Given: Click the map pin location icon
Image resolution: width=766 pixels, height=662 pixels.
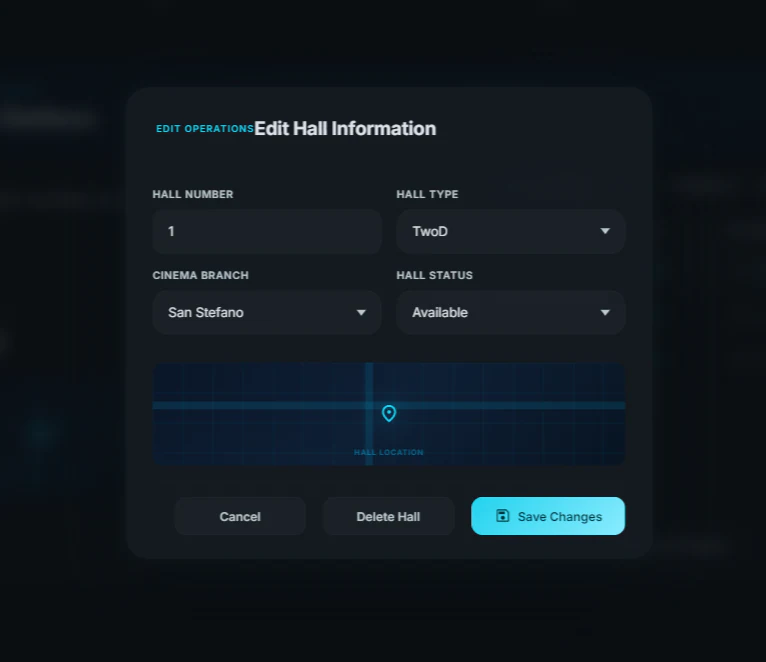Looking at the screenshot, I should [x=389, y=413].
